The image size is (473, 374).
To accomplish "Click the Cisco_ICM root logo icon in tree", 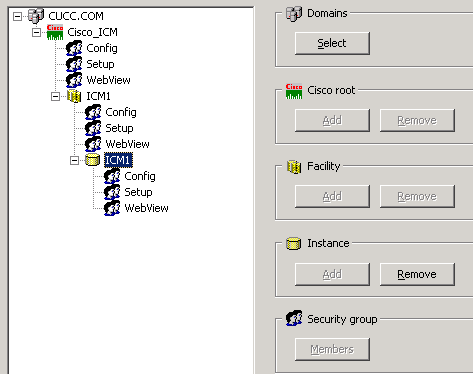I will click(55, 32).
